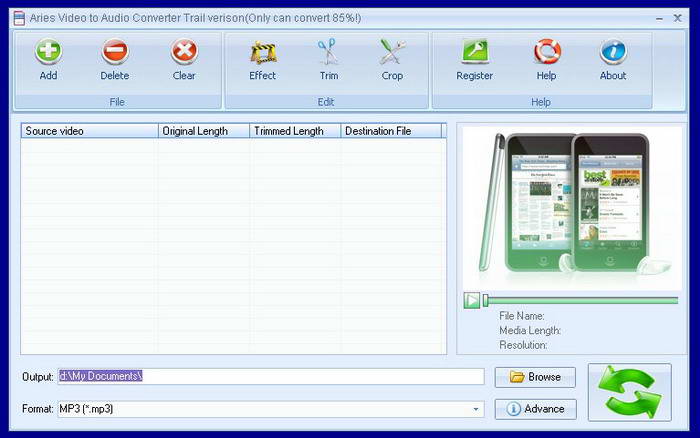Click the application icon in title bar

[19, 18]
